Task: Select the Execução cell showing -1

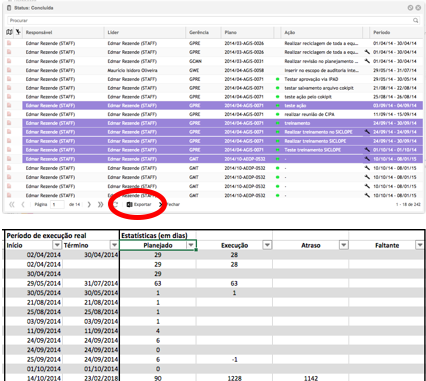Action: tap(234, 359)
